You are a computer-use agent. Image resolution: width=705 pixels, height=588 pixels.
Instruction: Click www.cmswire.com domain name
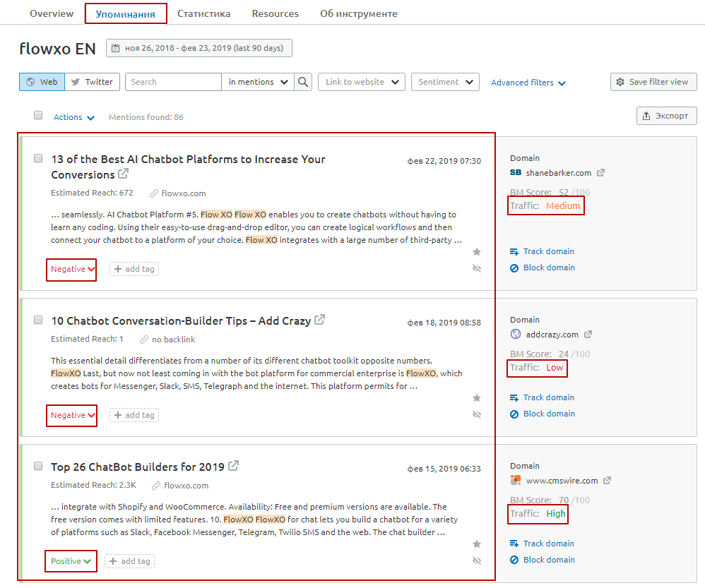coord(562,481)
